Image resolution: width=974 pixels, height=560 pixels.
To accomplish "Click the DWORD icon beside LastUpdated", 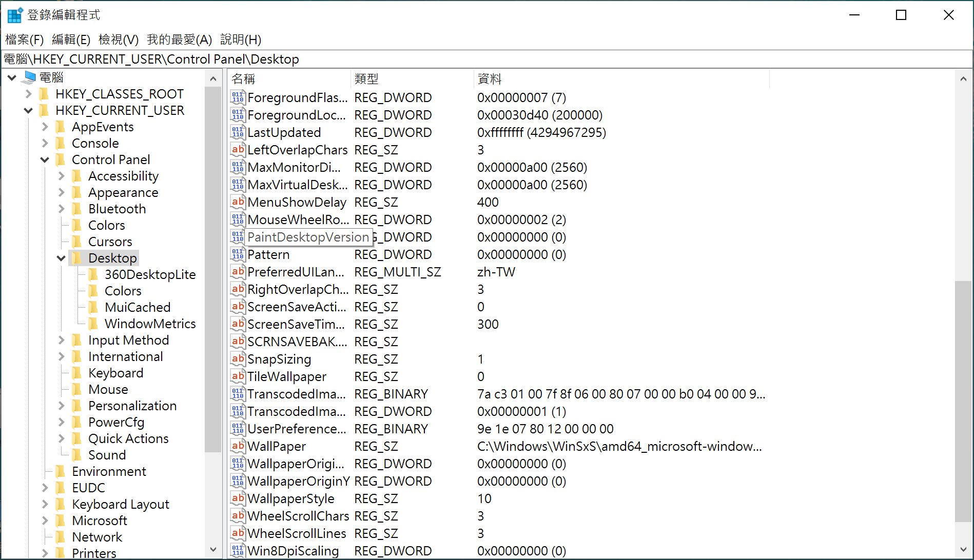I will click(238, 132).
